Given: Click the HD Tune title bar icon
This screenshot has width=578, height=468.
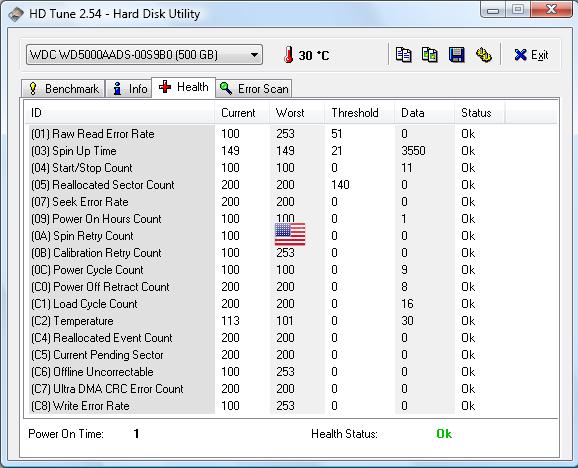Looking at the screenshot, I should pos(16,14).
